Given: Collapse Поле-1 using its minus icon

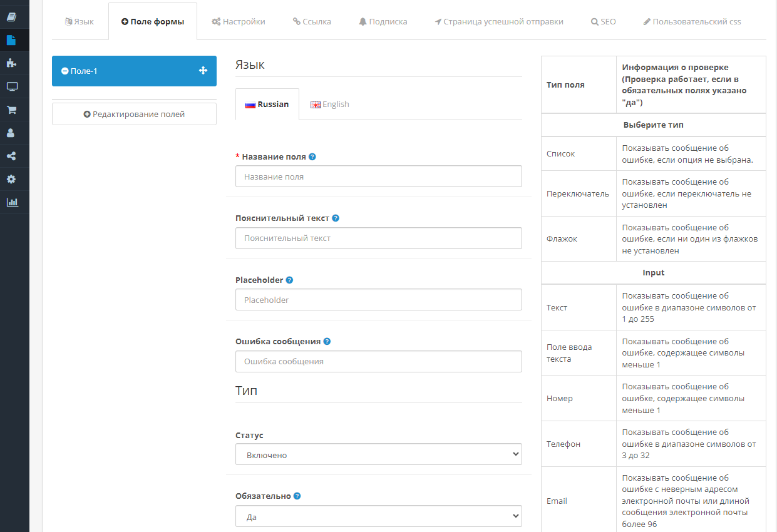Looking at the screenshot, I should point(64,71).
